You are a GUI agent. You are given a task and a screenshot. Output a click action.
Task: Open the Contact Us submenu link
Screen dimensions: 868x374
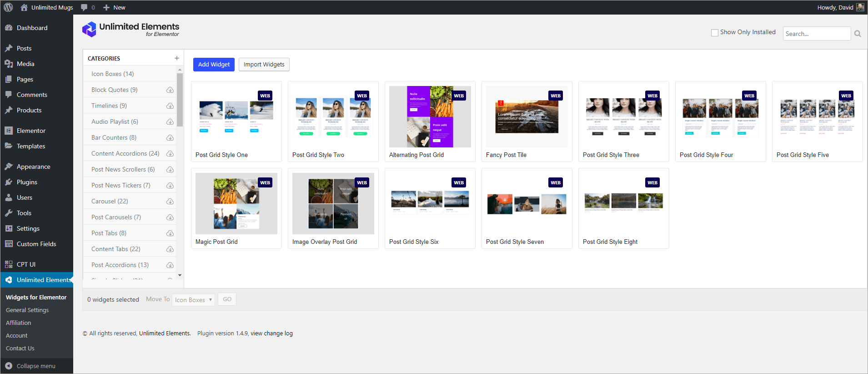point(20,348)
